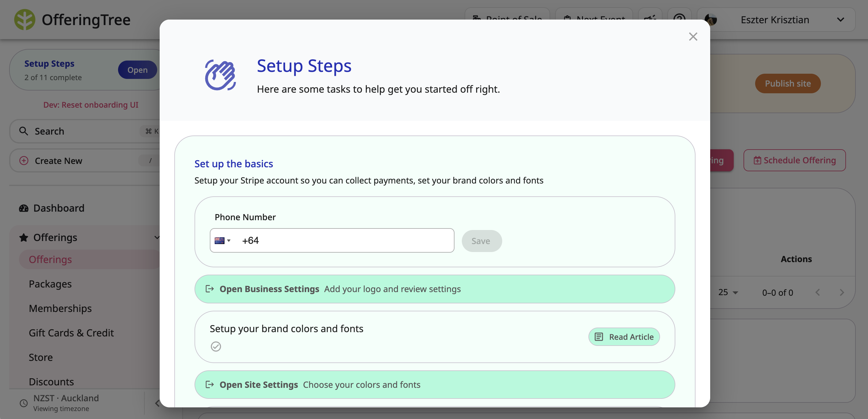868x419 pixels.
Task: Open Gift Cards & Credit
Action: click(x=71, y=333)
